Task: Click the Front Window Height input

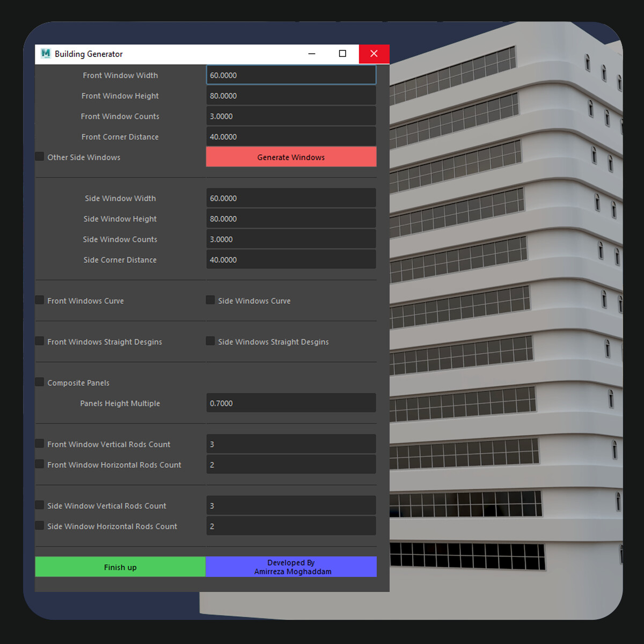Action: coord(290,95)
